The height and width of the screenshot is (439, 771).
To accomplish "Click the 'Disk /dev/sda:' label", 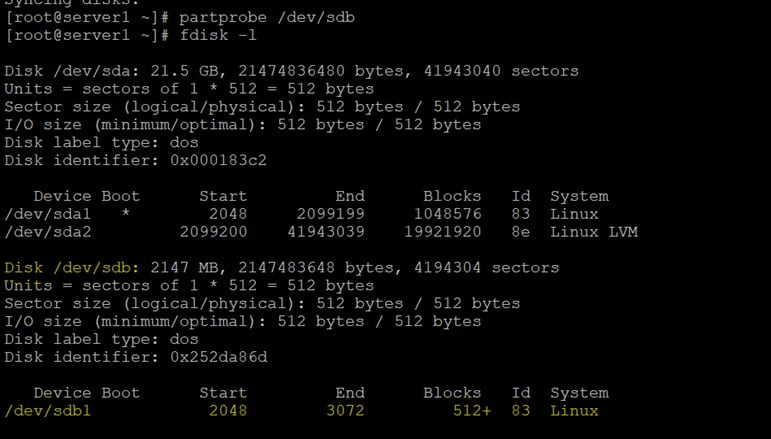I will [72, 71].
